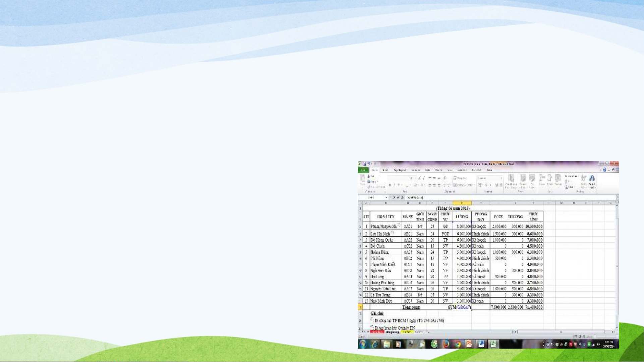Expand the number format dropdown
This screenshot has height=362, width=644.
pos(502,178)
